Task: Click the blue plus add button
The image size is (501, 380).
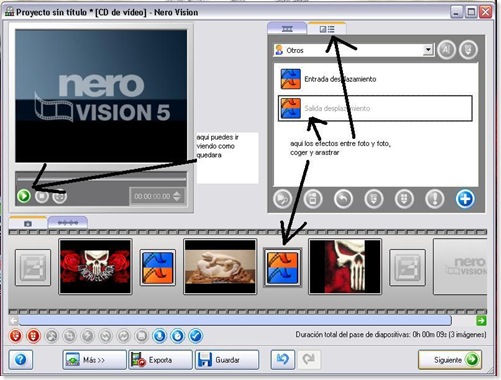Action: [465, 199]
